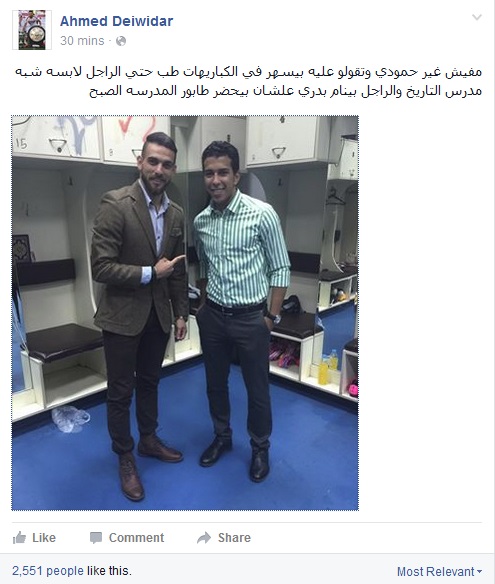
Task: Open the locker room photo in viewer
Action: point(185,313)
